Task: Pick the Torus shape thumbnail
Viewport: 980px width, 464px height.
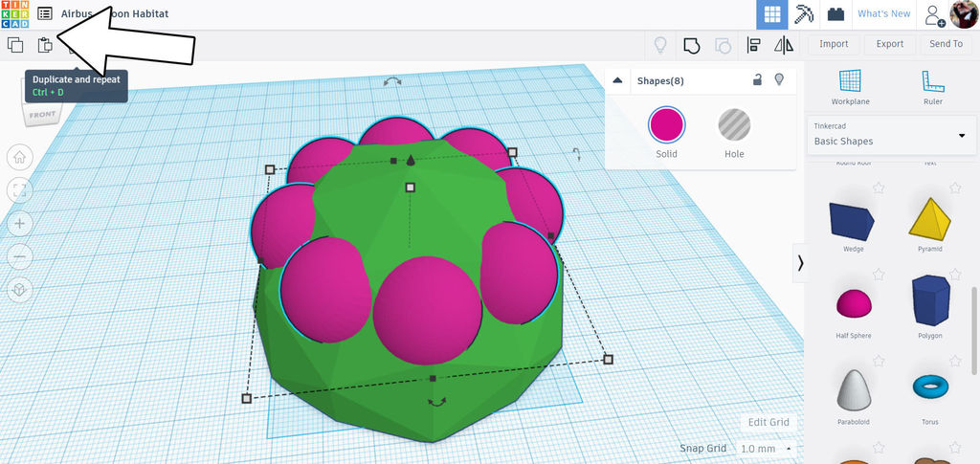Action: [930, 387]
